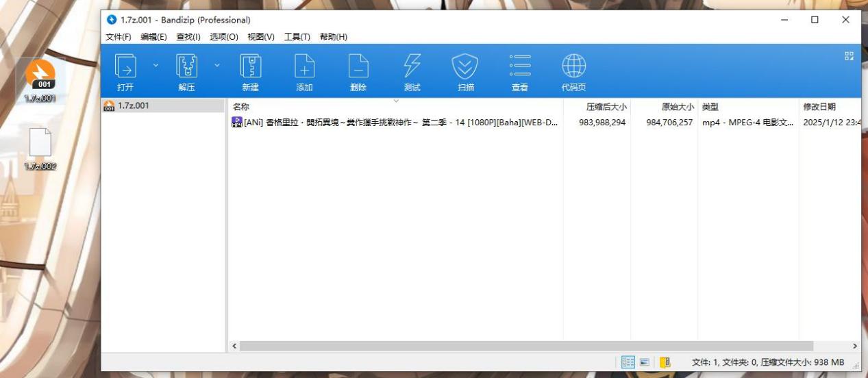The image size is (868, 378).
Task: Click the horizontal scrollbar right arrow
Action: [x=854, y=346]
